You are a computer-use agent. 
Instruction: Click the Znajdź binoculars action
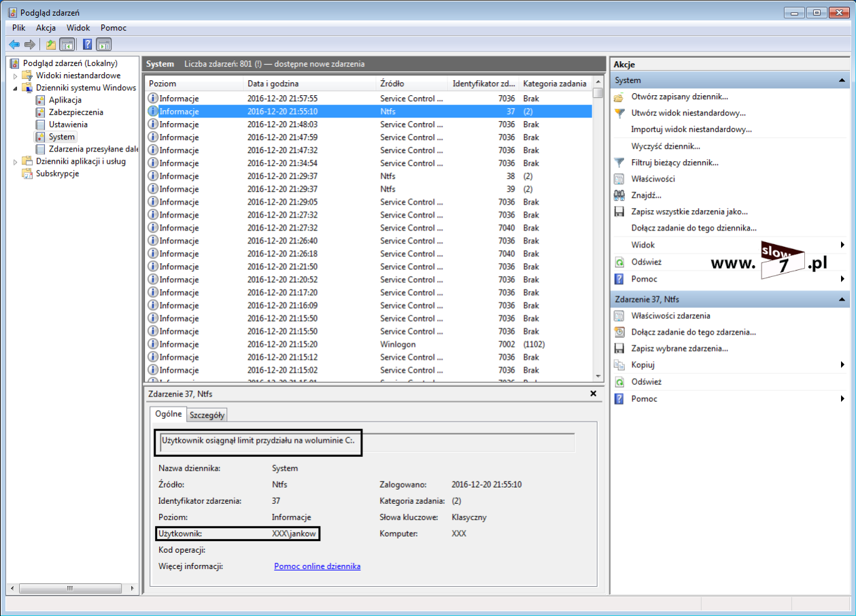click(647, 195)
